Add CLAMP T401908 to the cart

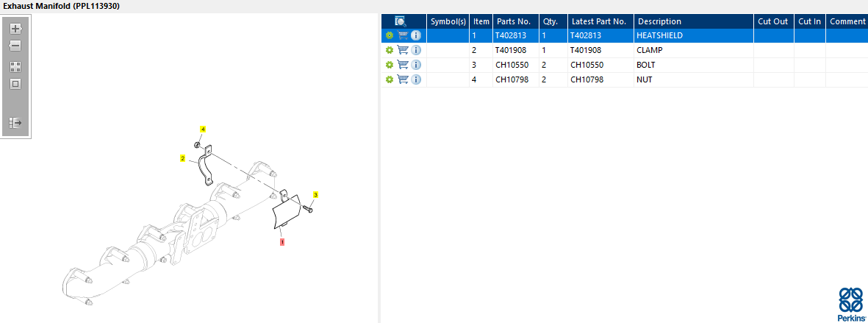403,50
